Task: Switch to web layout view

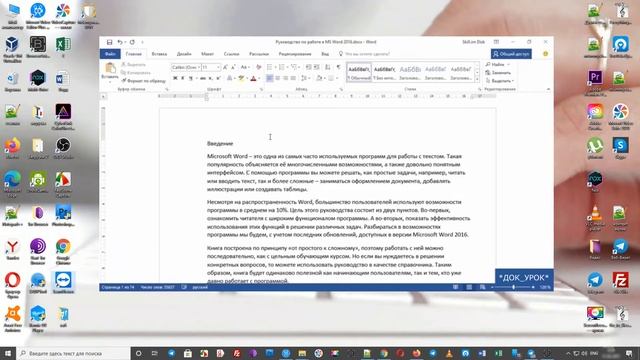Action: coord(482,287)
